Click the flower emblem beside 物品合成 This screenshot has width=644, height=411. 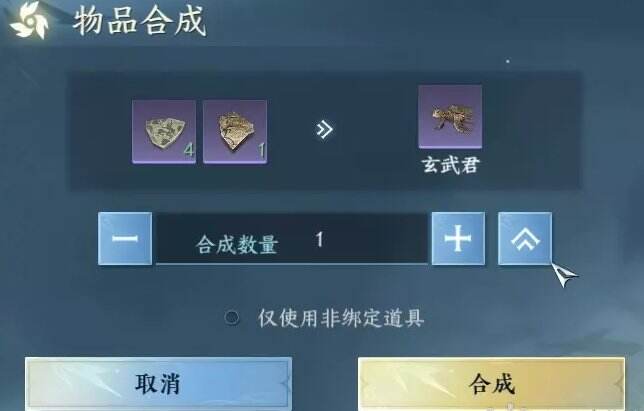click(x=28, y=21)
